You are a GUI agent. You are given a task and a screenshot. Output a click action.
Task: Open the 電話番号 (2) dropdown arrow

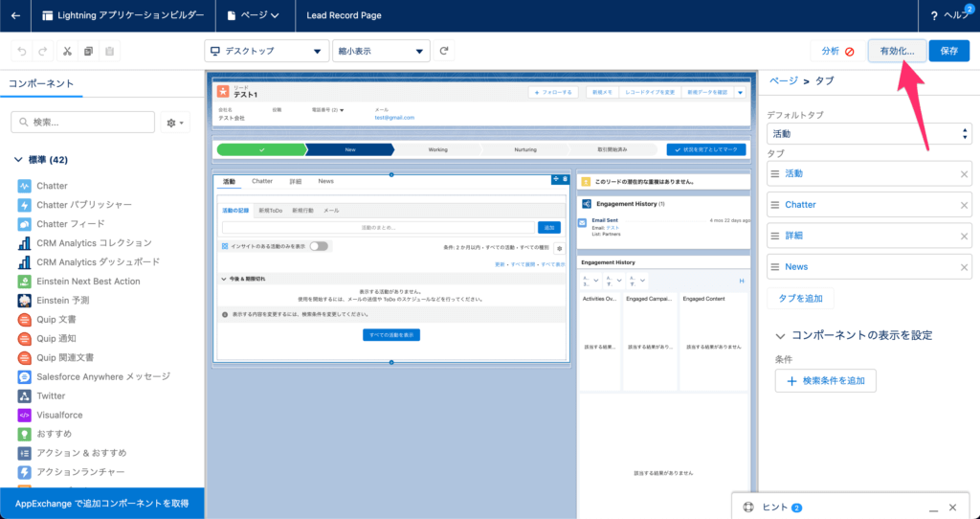tap(342, 110)
